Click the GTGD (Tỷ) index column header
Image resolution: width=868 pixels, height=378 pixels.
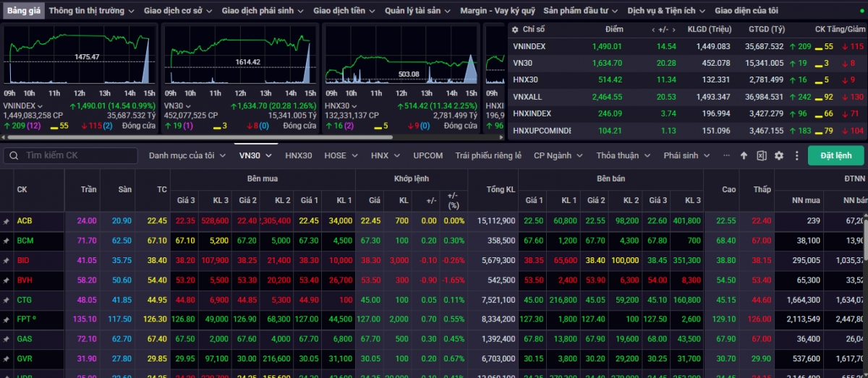pos(767,30)
